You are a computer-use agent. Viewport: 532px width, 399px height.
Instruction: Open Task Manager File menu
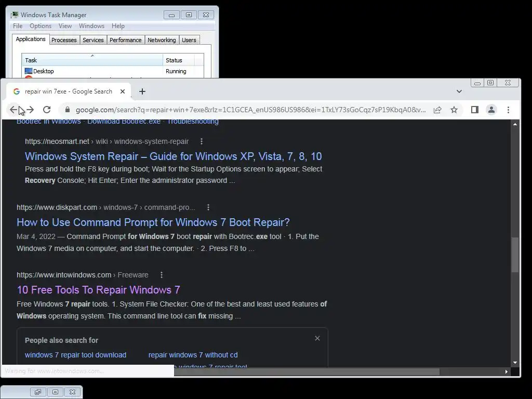click(x=18, y=26)
